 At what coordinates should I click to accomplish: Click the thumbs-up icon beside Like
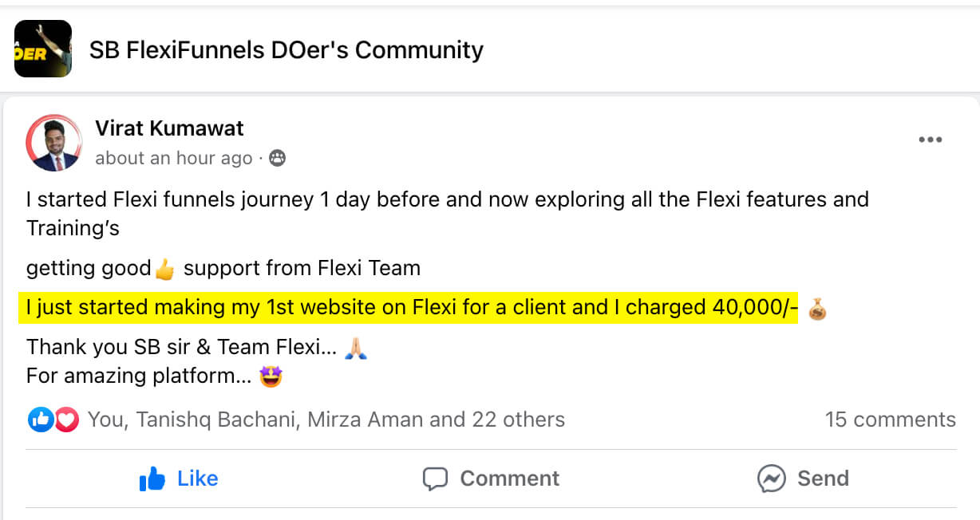click(152, 479)
